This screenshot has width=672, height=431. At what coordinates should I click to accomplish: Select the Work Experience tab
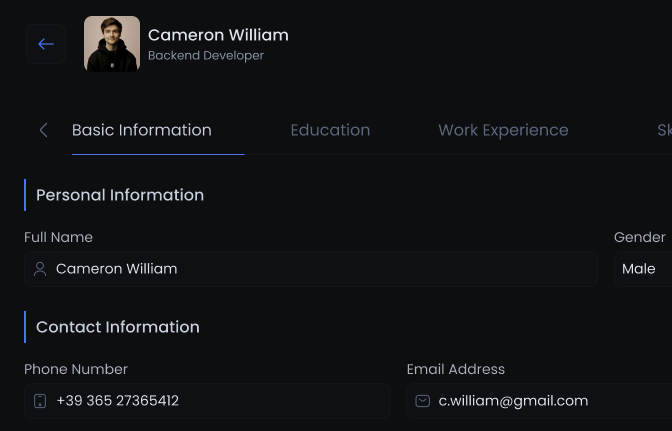pos(503,130)
